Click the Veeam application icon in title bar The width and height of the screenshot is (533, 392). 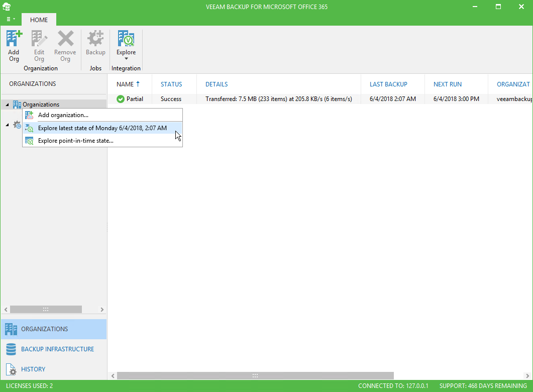(7, 7)
